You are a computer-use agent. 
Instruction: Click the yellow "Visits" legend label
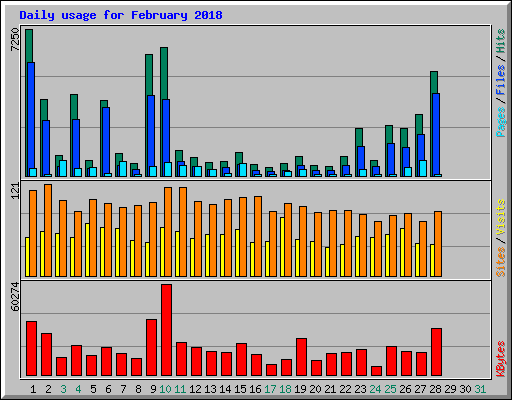[x=500, y=217]
